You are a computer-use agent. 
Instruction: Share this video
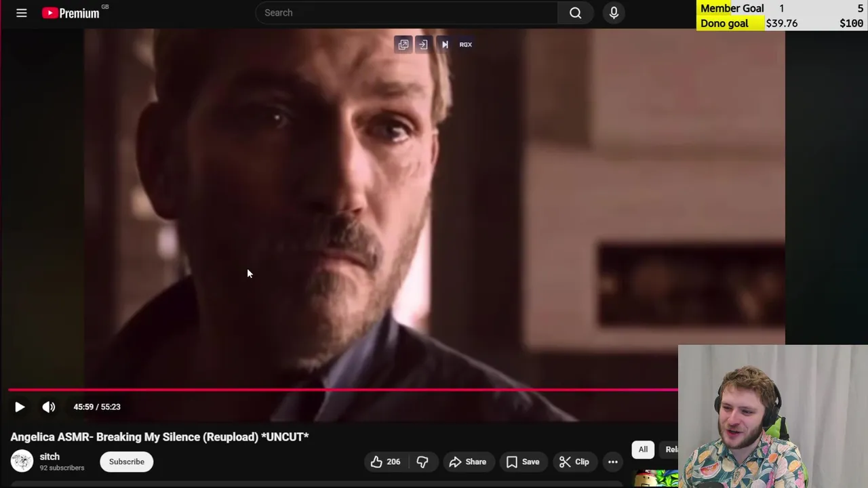[x=468, y=462]
